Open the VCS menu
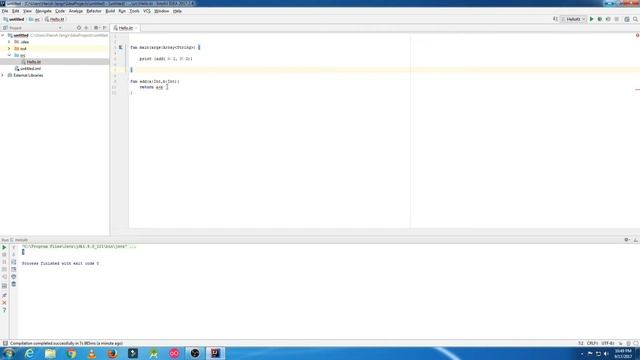This screenshot has height=360, width=640. (147, 11)
